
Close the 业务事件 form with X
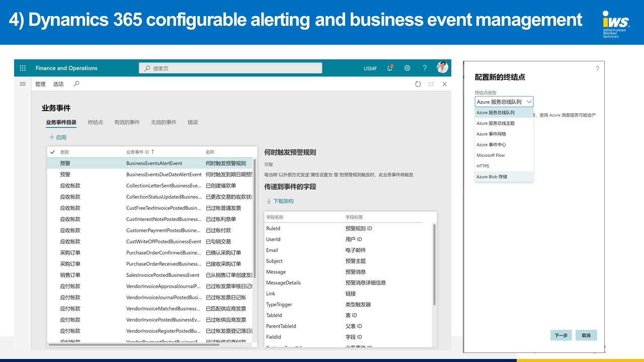pos(445,84)
